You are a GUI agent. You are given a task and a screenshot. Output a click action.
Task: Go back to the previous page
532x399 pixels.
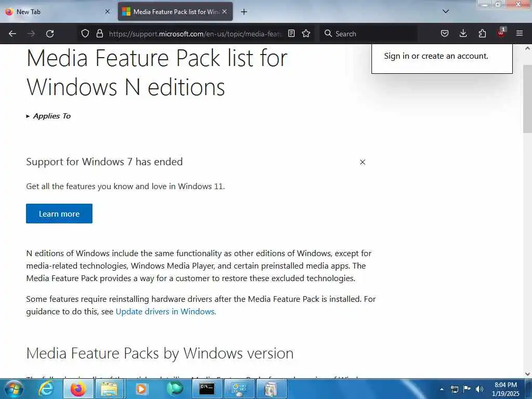click(x=12, y=34)
